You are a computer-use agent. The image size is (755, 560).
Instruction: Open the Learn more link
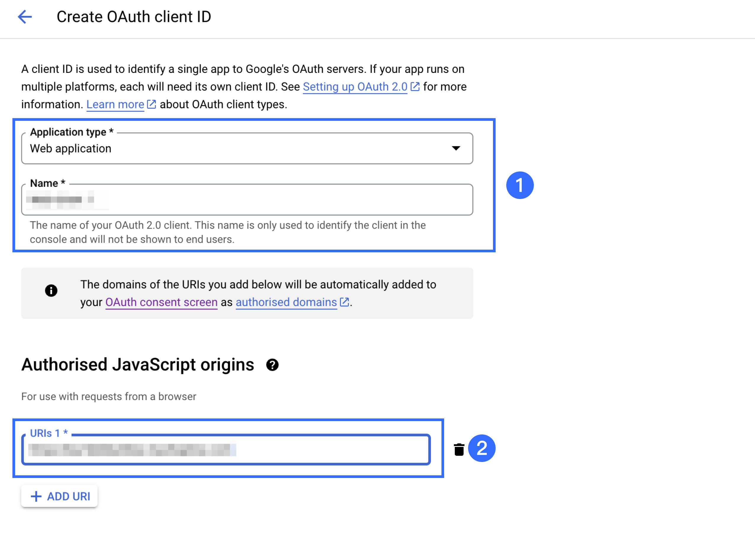click(x=115, y=105)
